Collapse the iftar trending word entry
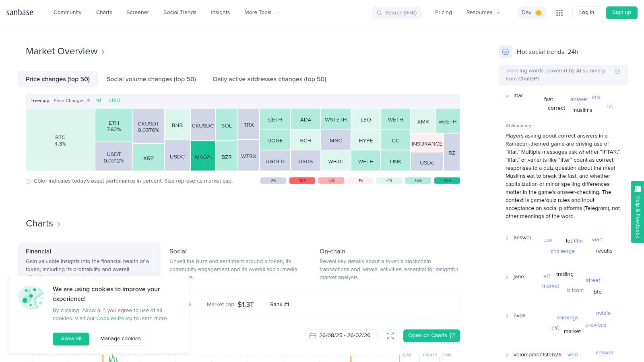The height and width of the screenshot is (362, 644). pos(507,96)
